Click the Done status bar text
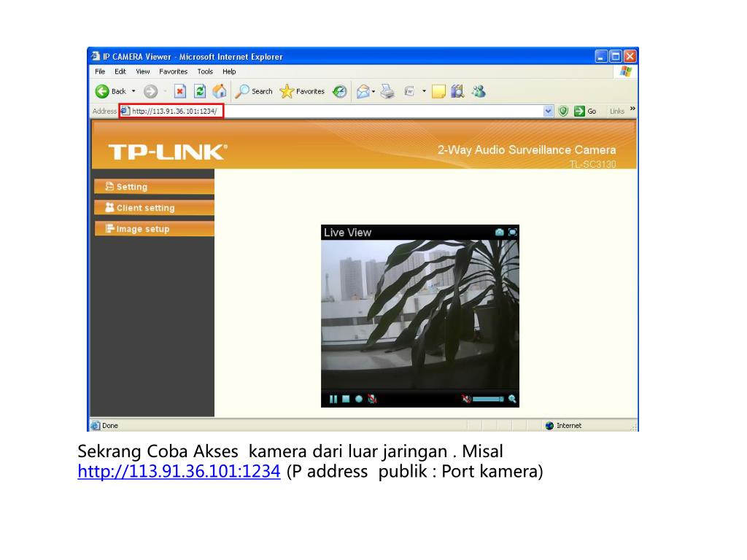747x560 pixels. pos(110,425)
